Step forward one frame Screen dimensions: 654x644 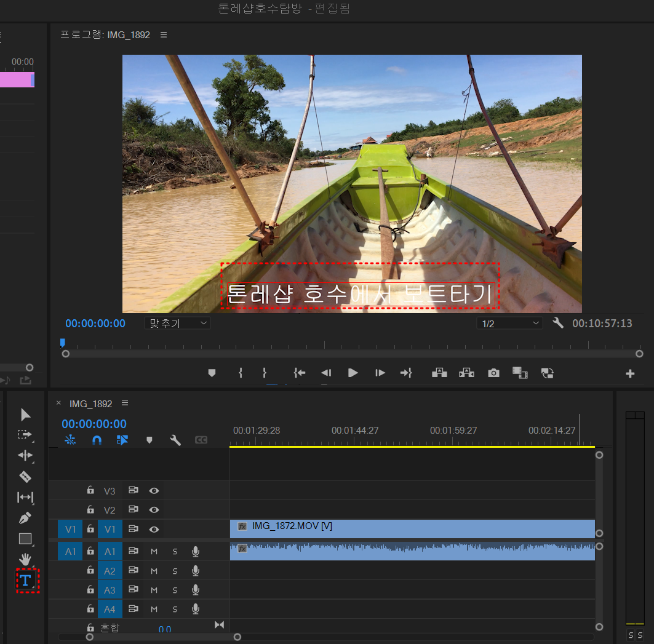pos(380,373)
